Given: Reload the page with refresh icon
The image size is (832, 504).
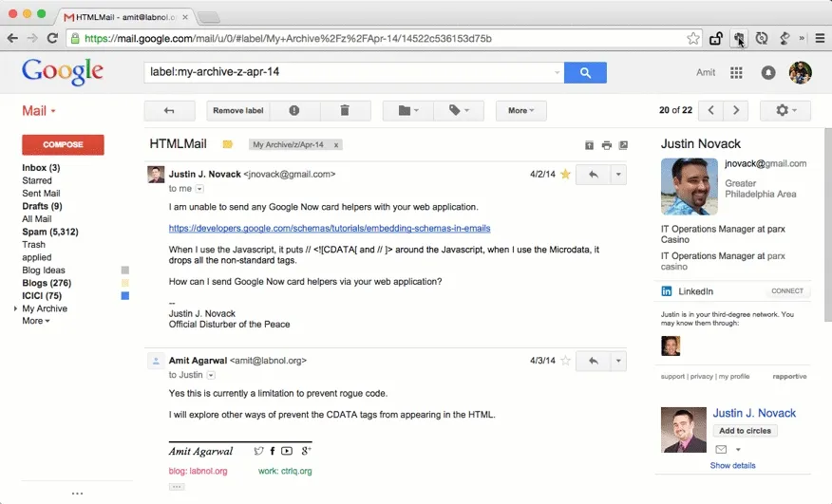Looking at the screenshot, I should [x=52, y=38].
